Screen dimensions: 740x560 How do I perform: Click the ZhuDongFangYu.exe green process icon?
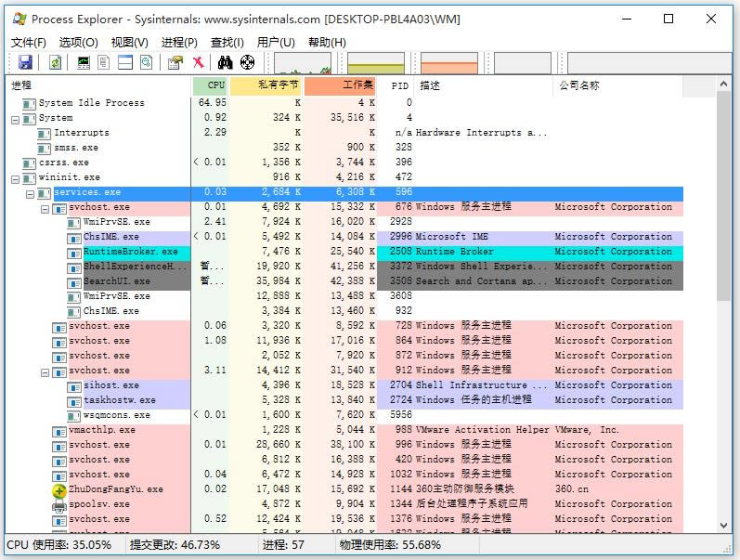(59, 490)
